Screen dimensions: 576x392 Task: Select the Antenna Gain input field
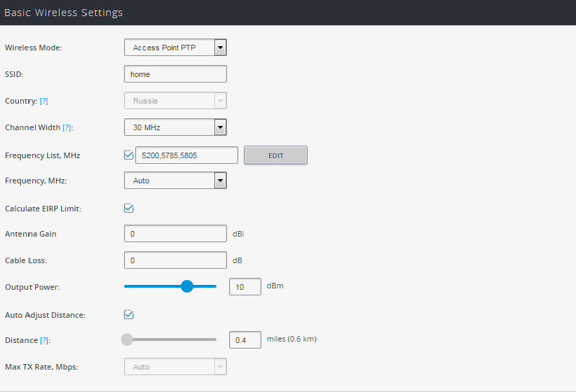pyautogui.click(x=175, y=234)
